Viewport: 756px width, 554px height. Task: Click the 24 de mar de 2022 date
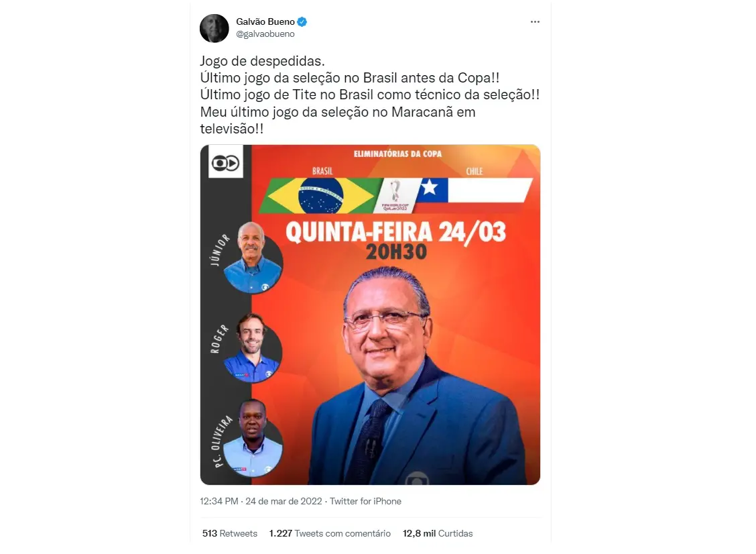[283, 502]
